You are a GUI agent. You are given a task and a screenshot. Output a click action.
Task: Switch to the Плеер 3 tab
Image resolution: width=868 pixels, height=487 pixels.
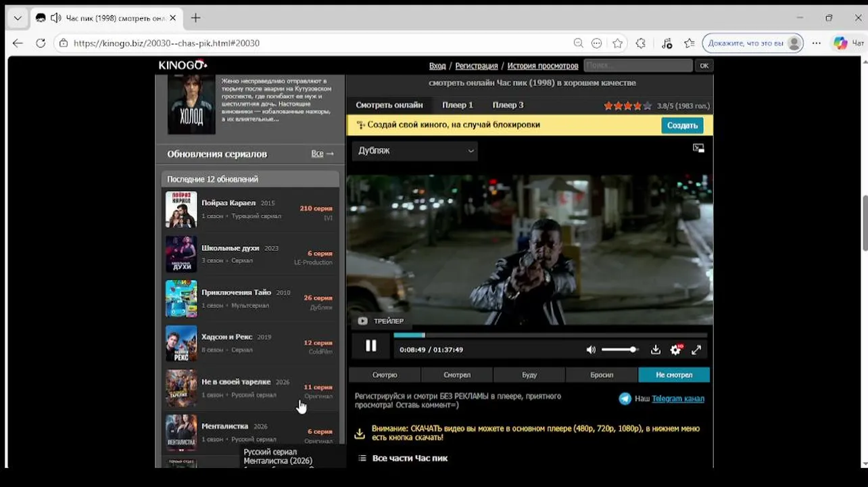click(508, 105)
